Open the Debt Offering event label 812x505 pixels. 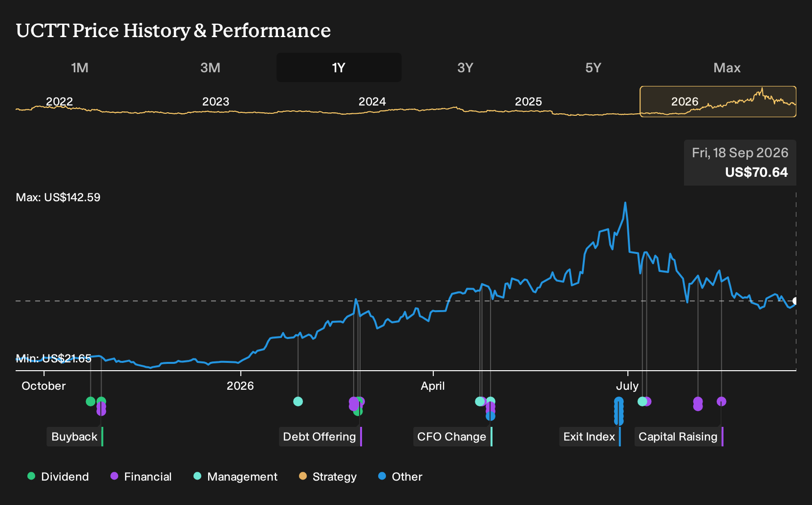click(x=320, y=437)
